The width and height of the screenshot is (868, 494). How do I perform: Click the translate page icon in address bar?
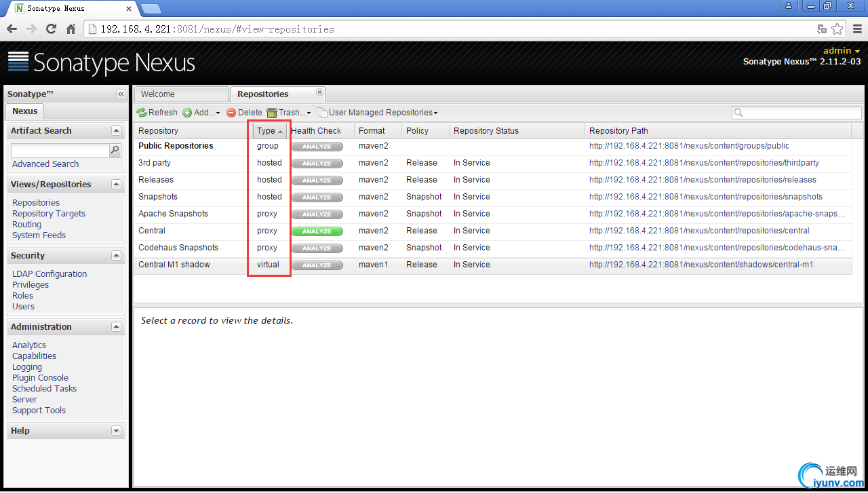click(822, 29)
